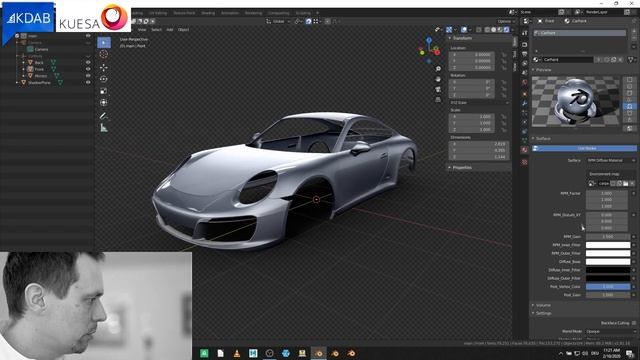Viewport: 640px width, 360px height.
Task: Open the viewport Object menu
Action: point(183,30)
